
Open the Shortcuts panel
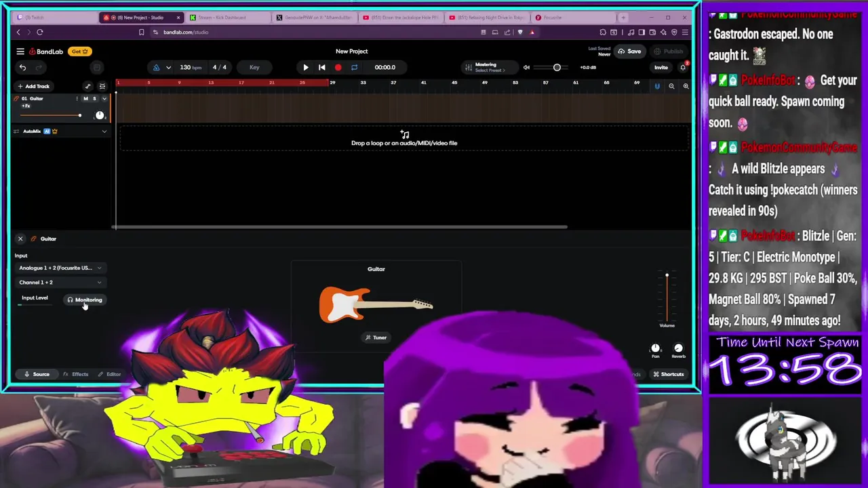click(x=668, y=374)
